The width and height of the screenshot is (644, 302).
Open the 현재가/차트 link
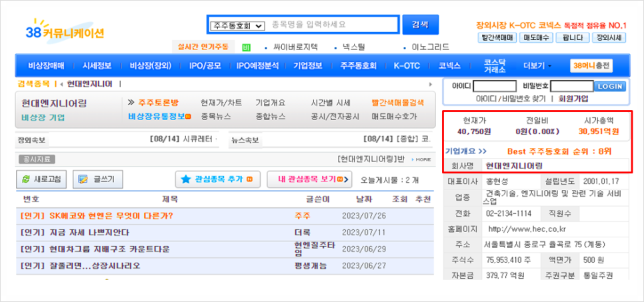pyautogui.click(x=221, y=103)
